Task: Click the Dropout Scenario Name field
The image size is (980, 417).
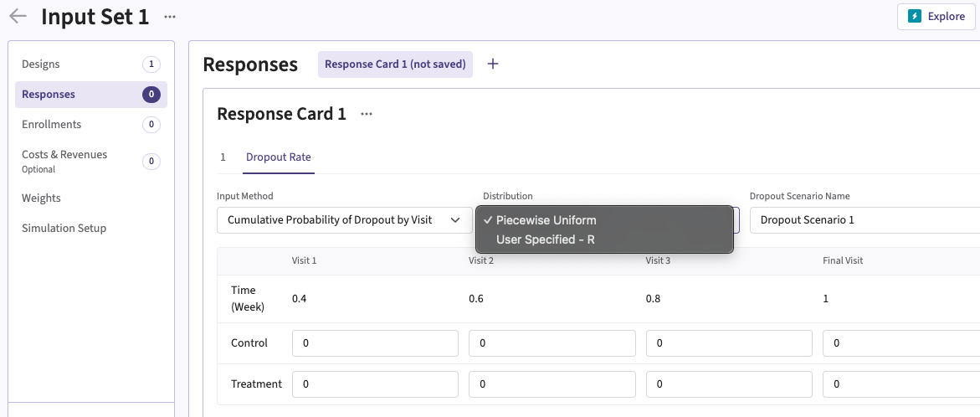Action: [862, 220]
